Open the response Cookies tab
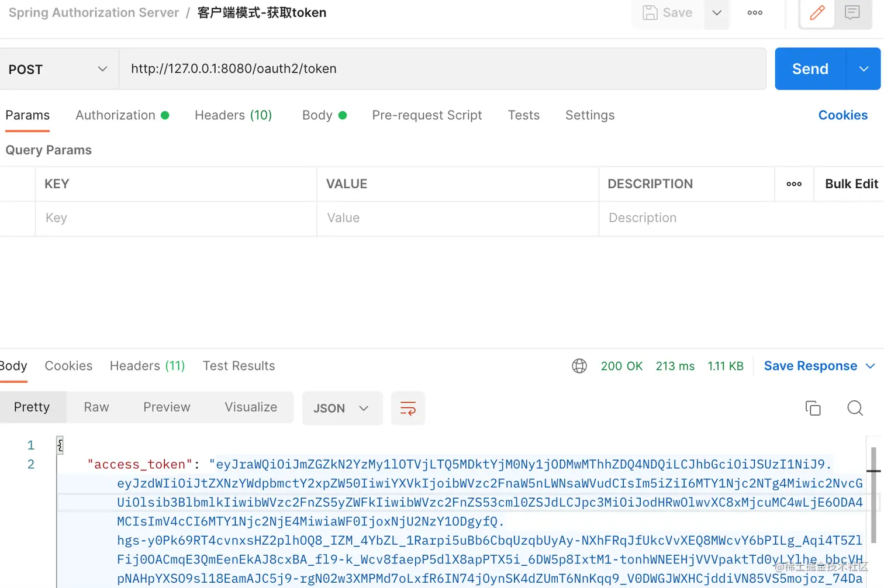The height and width of the screenshot is (588, 884). point(68,366)
